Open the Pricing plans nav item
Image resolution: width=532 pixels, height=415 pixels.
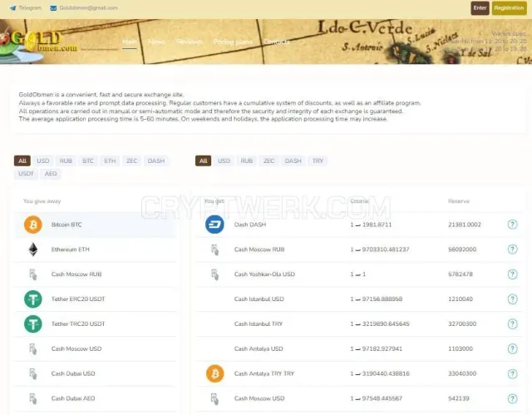coord(233,42)
